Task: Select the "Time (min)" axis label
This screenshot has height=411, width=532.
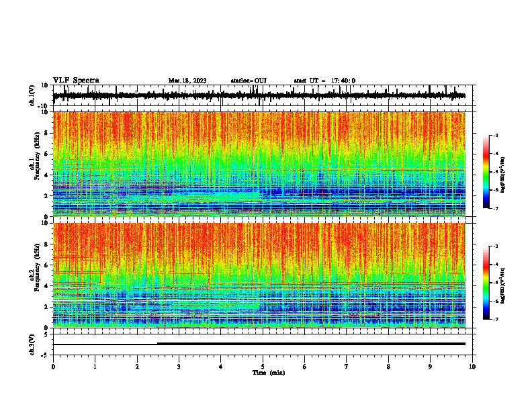Action: coord(269,373)
